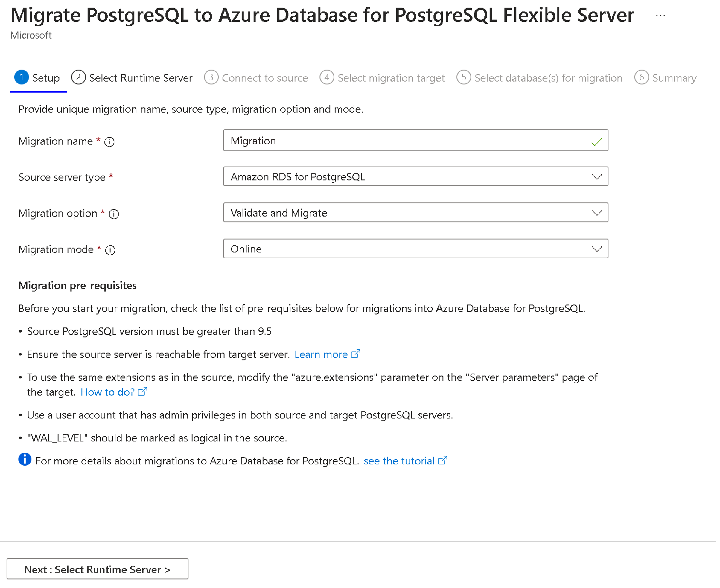Click the text Ensure the source server is reachable
The height and width of the screenshot is (588, 720).
159,354
